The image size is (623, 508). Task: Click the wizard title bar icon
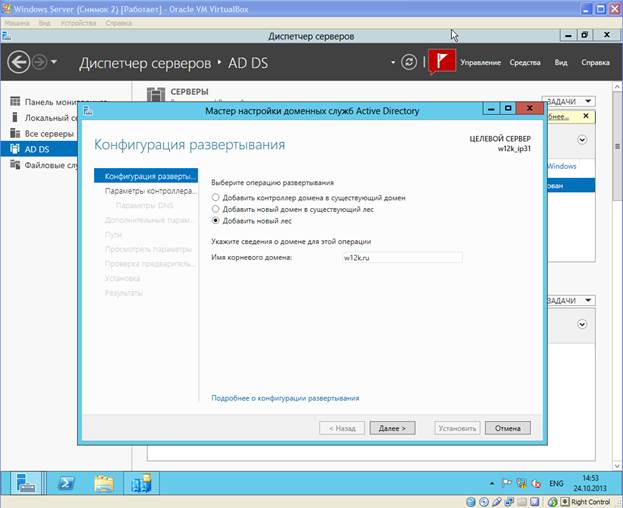(88, 111)
